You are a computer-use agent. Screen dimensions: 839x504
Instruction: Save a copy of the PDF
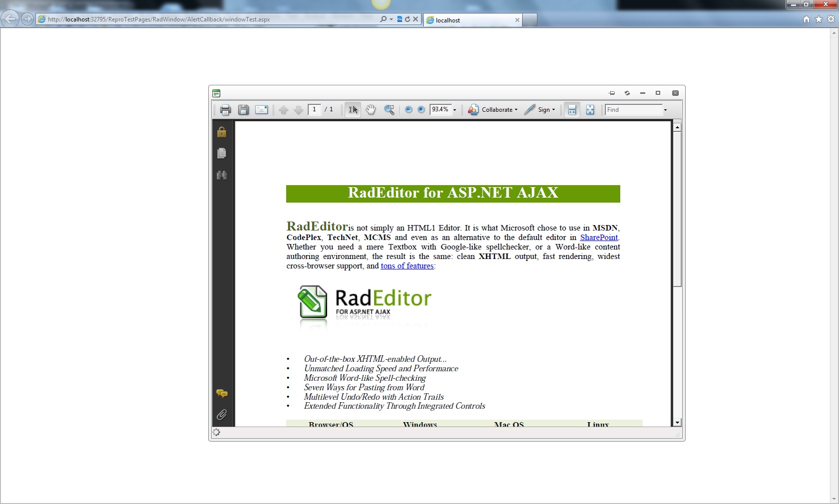tap(243, 110)
